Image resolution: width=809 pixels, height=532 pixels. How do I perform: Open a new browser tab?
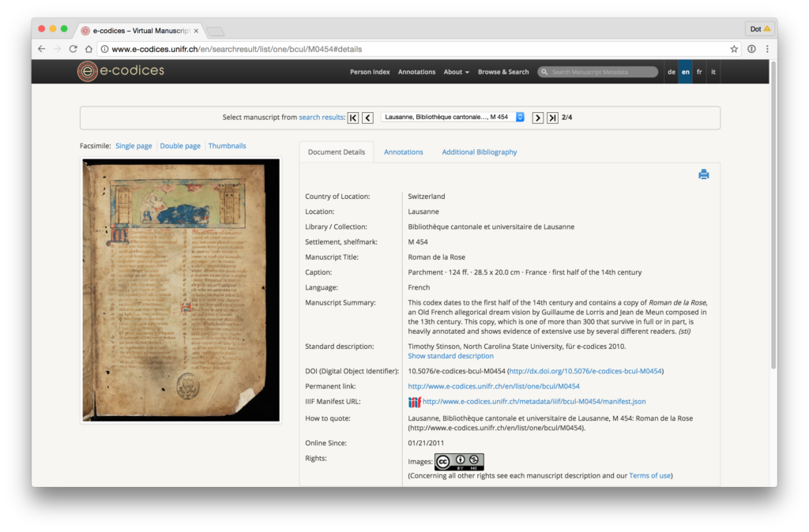click(215, 32)
